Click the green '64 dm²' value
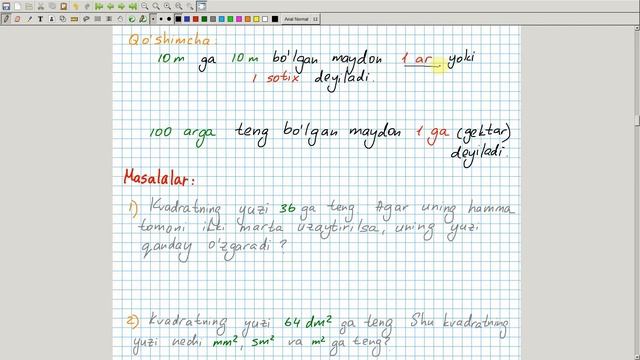 coord(308,322)
